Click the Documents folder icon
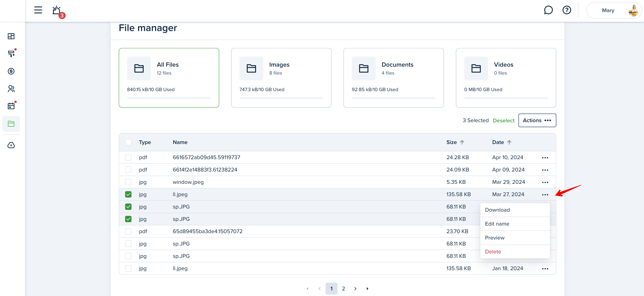Image resolution: width=644 pixels, height=296 pixels. tap(364, 68)
